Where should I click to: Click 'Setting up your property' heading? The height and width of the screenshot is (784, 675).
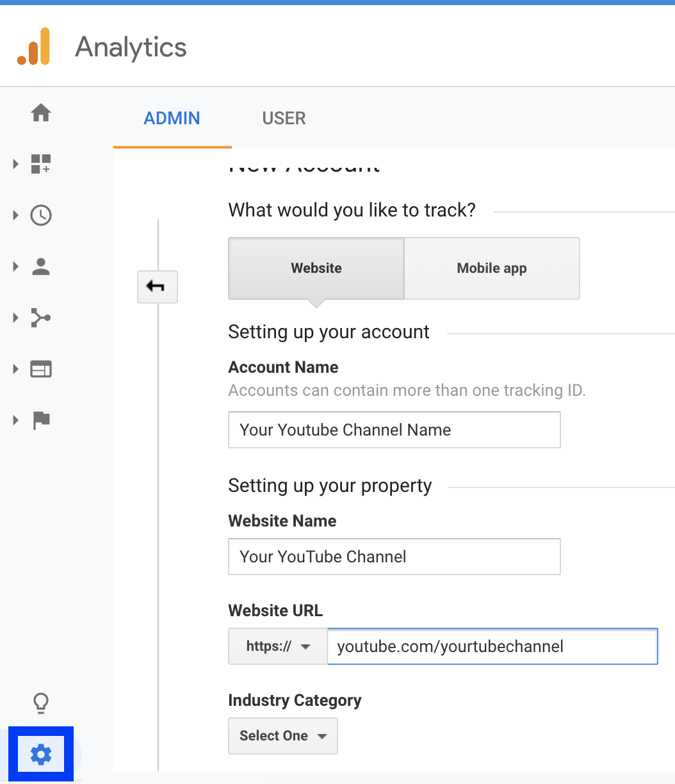[330, 486]
